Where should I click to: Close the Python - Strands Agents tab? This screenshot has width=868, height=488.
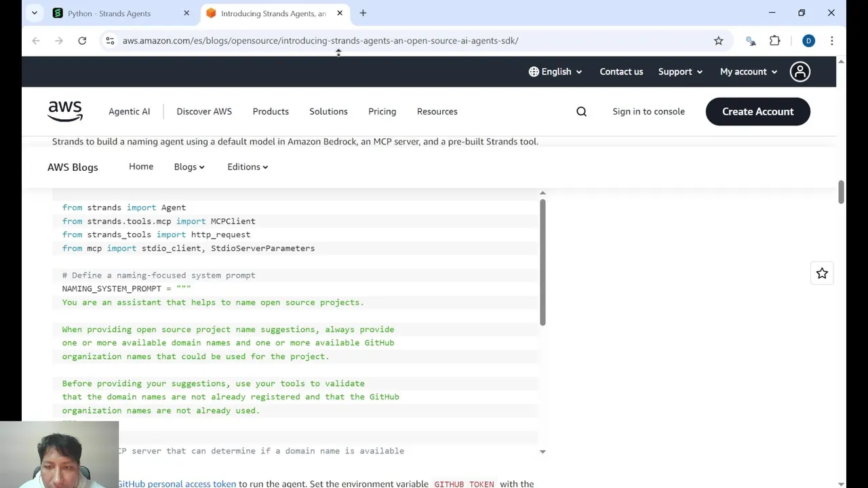click(x=186, y=13)
